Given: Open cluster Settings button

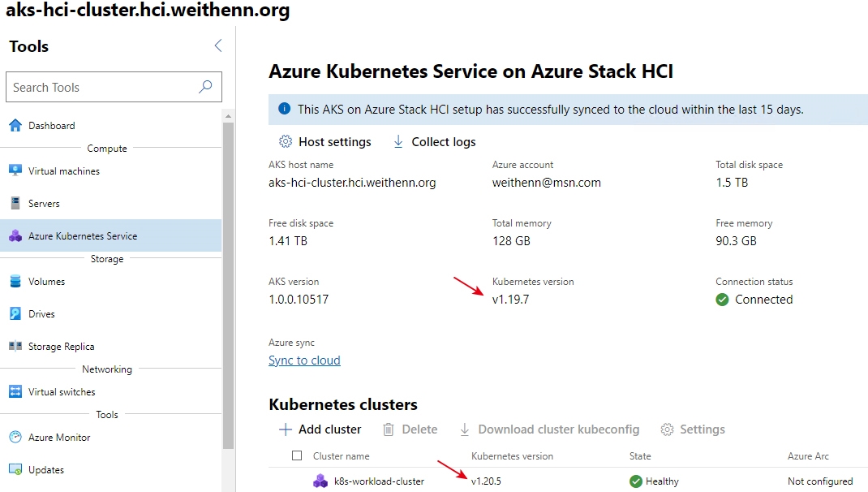Looking at the screenshot, I should click(x=693, y=429).
